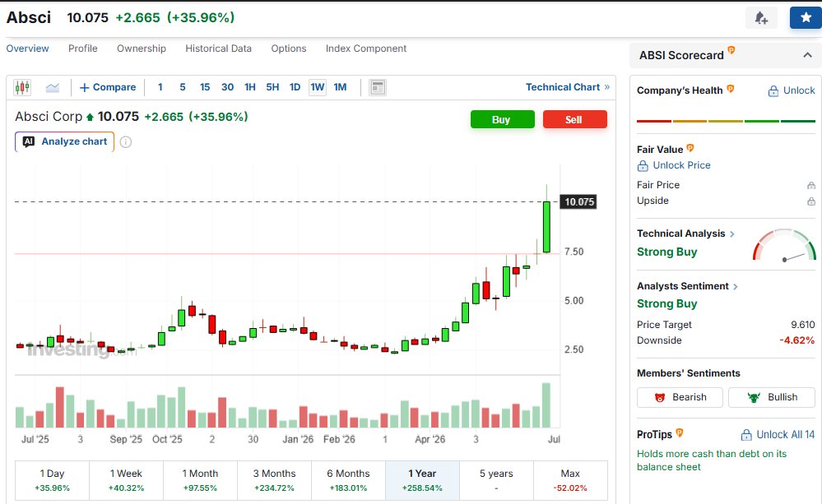This screenshot has height=504, width=822.
Task: Select the 5H interval
Action: tap(272, 87)
